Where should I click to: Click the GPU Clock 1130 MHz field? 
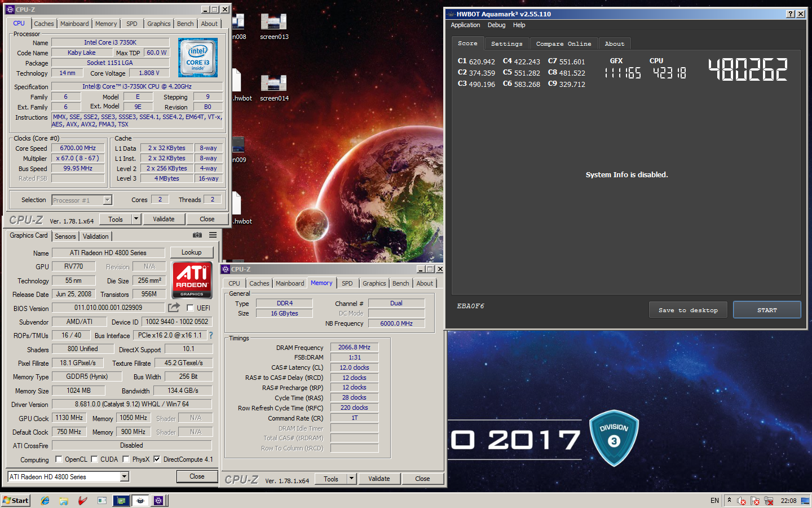coord(69,418)
